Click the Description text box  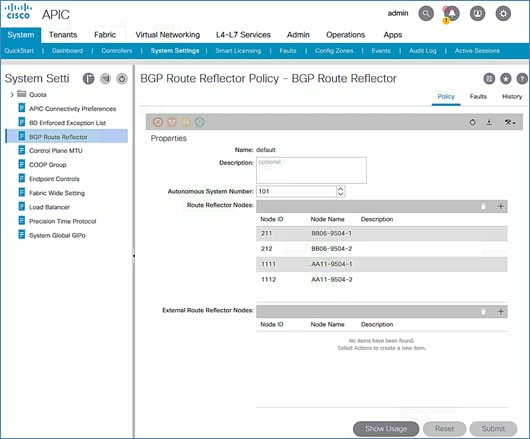pyautogui.click(x=311, y=170)
